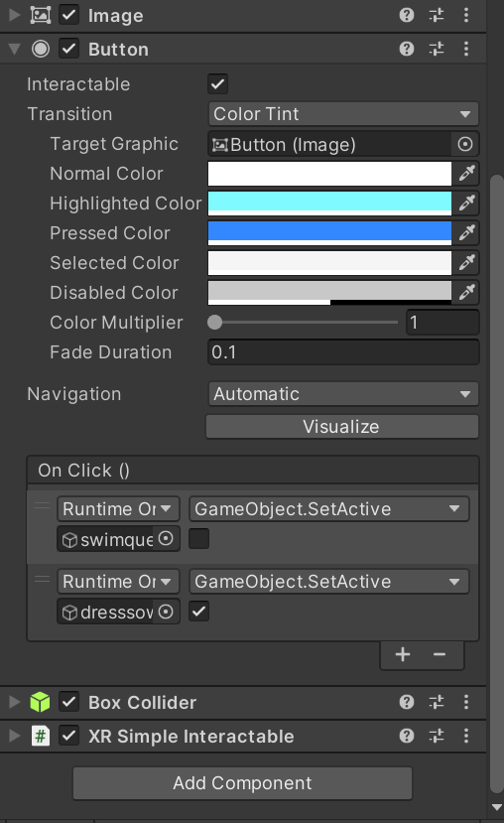The width and height of the screenshot is (504, 823).
Task: Click the Visualize button
Action: click(342, 427)
